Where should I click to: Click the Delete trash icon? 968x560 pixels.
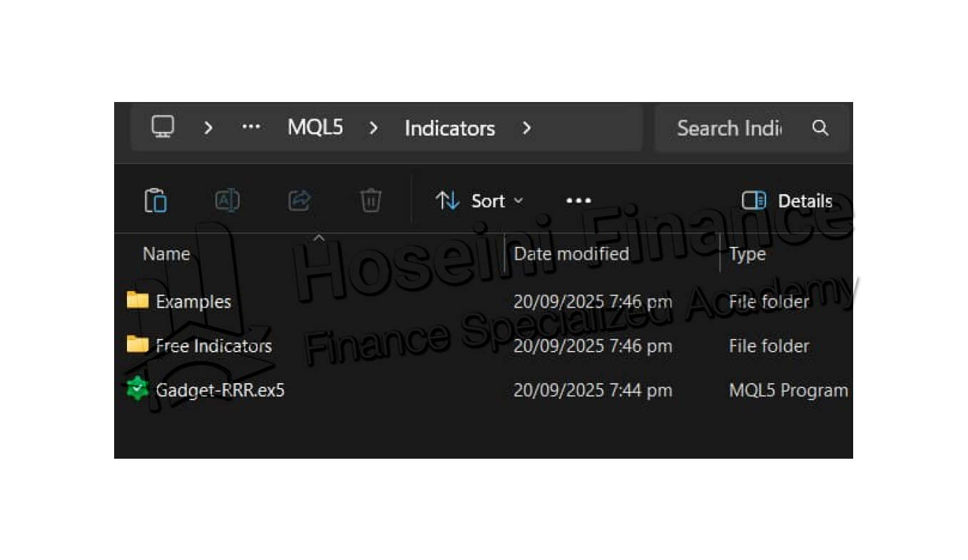[x=370, y=201]
